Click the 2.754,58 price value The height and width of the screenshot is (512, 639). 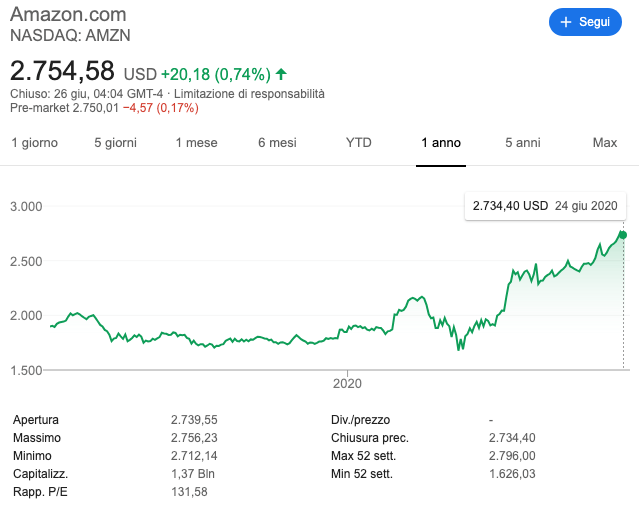click(x=62, y=71)
